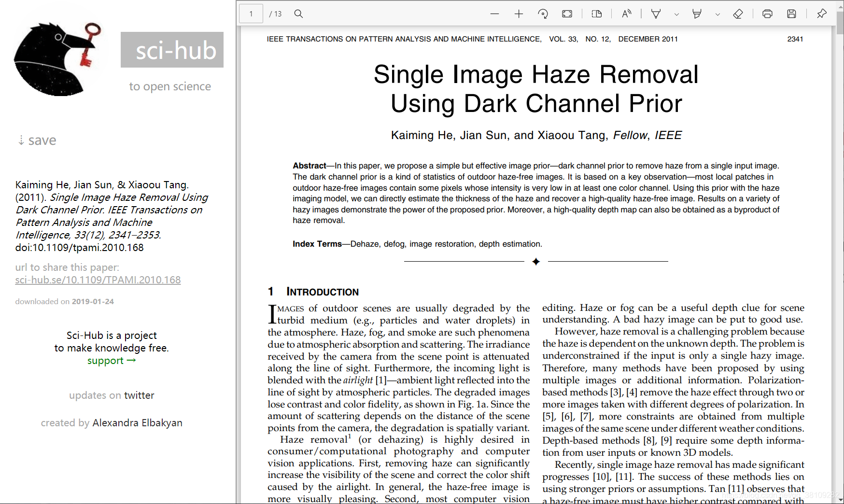Click 'url to share this paper:' label
Screen dimensions: 844x504
[67, 267]
